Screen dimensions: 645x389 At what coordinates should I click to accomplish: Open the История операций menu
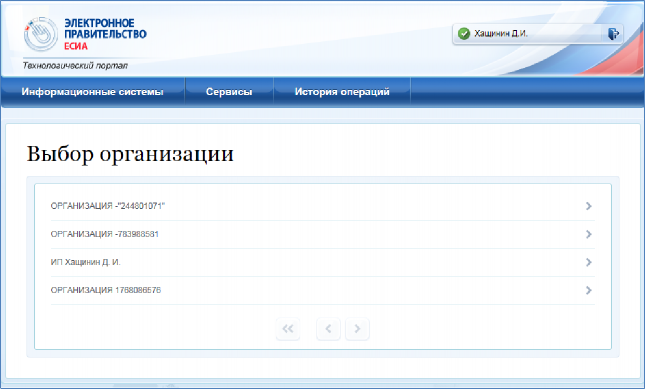[342, 92]
